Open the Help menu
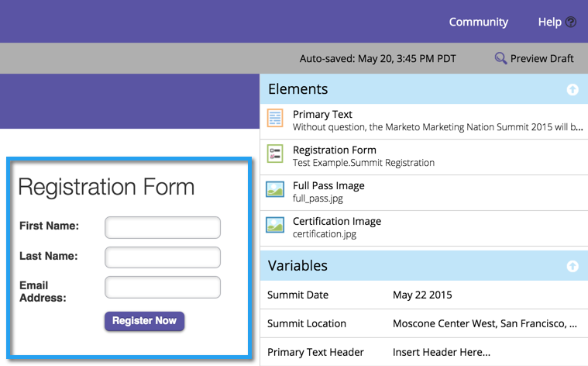Viewport: 588px width, 366px height. coord(550,22)
